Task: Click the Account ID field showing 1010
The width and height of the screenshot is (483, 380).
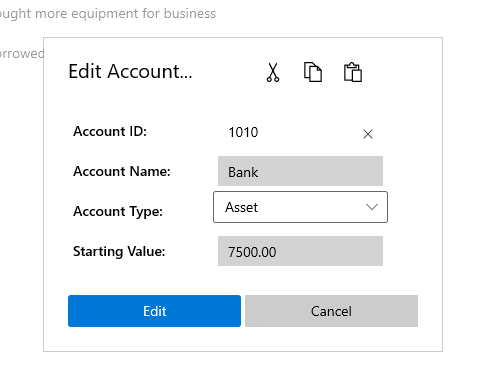Action: [300, 132]
